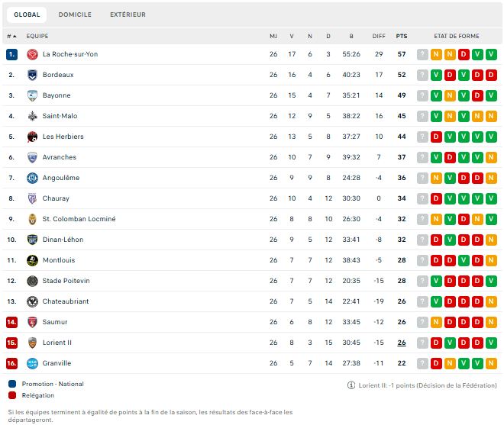Select the Global standings tab
The image size is (504, 425).
27,14
